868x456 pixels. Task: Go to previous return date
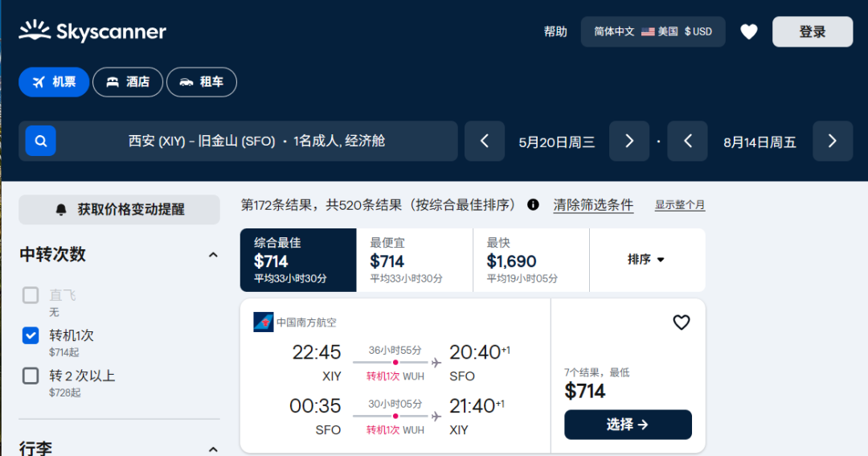(x=688, y=142)
